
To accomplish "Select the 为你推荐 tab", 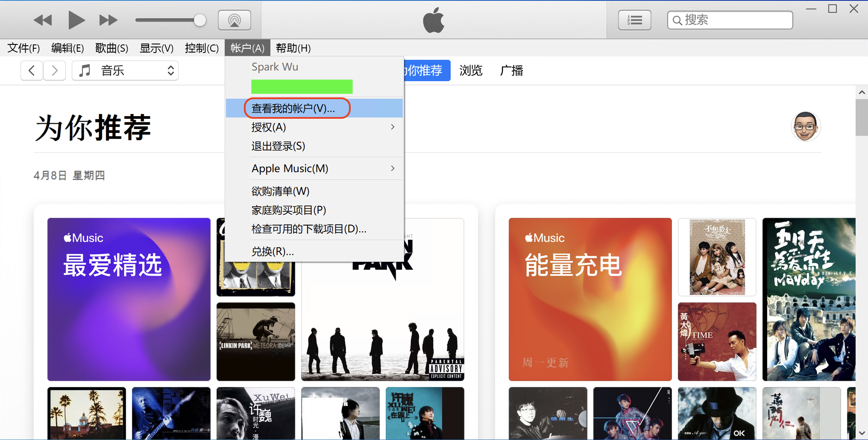I will tap(427, 70).
